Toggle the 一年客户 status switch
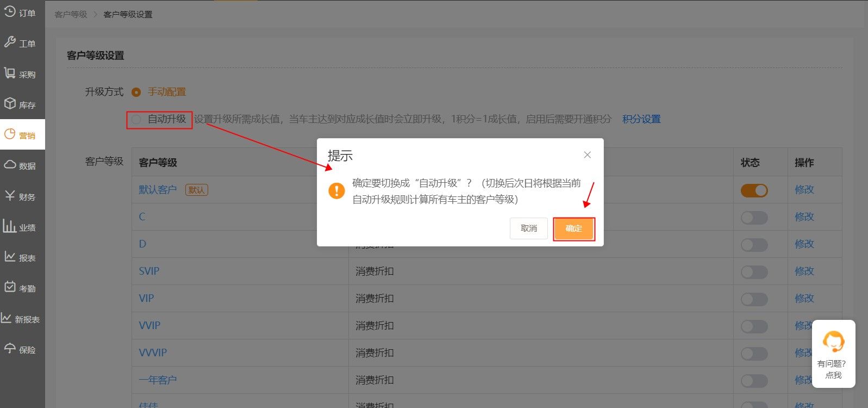This screenshot has height=408, width=868. pos(754,381)
